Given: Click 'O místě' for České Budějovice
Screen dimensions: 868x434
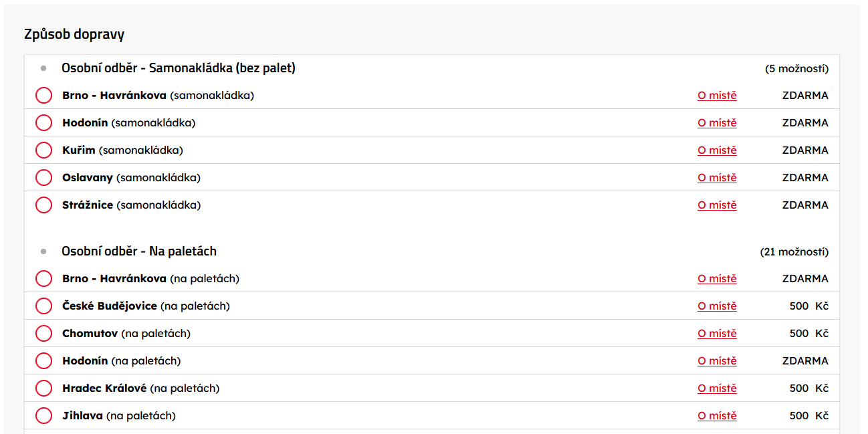Looking at the screenshot, I should [x=717, y=306].
